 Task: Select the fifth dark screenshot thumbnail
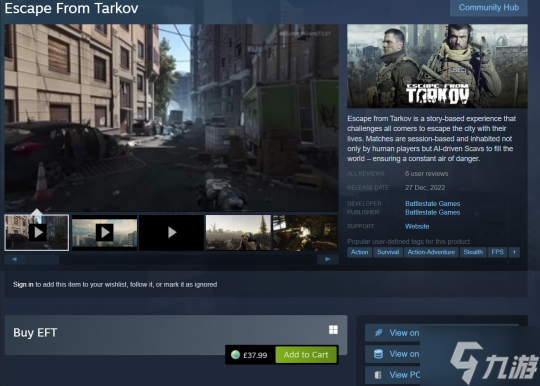[x=305, y=233]
